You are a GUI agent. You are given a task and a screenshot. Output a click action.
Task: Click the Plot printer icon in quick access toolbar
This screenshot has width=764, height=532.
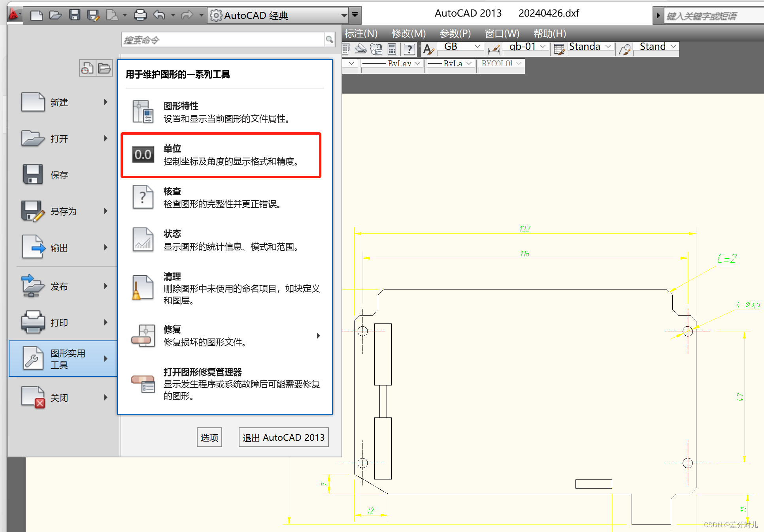[x=140, y=15]
